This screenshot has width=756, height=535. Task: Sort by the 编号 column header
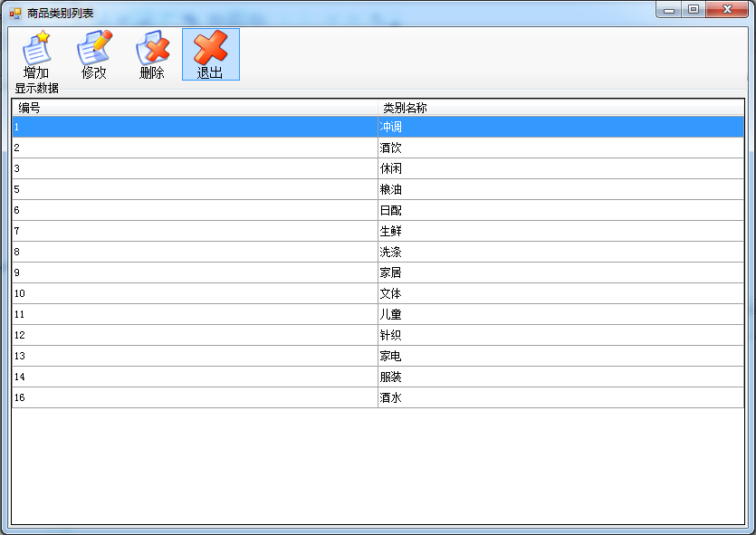(x=195, y=108)
